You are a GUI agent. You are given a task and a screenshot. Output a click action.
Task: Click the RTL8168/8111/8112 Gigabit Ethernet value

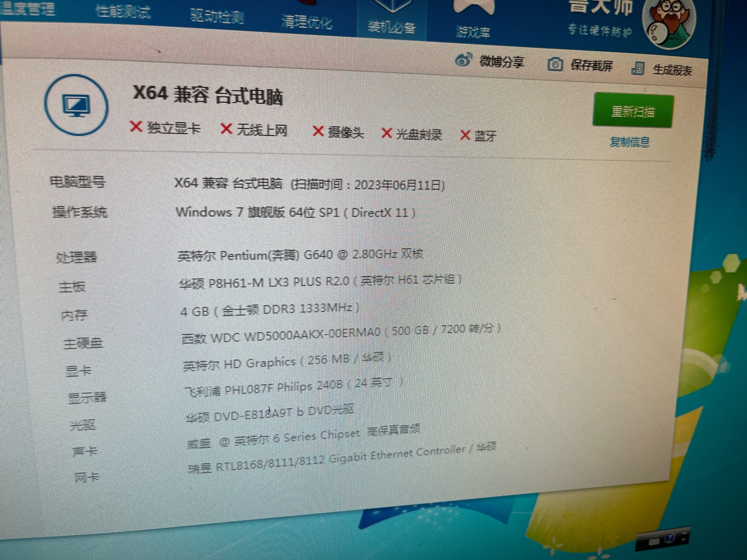342,459
